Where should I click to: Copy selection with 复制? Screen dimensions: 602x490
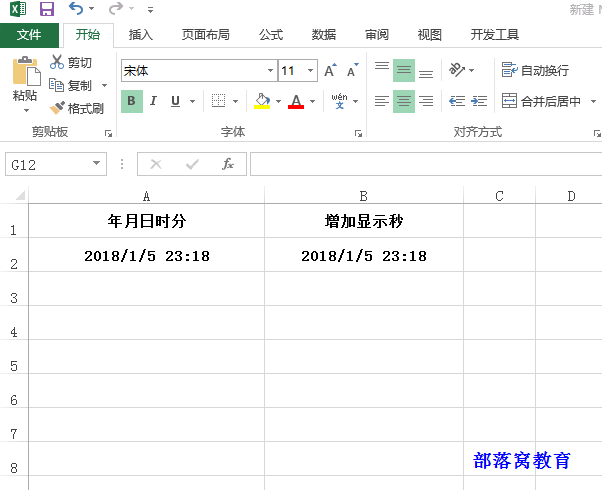[x=71, y=85]
